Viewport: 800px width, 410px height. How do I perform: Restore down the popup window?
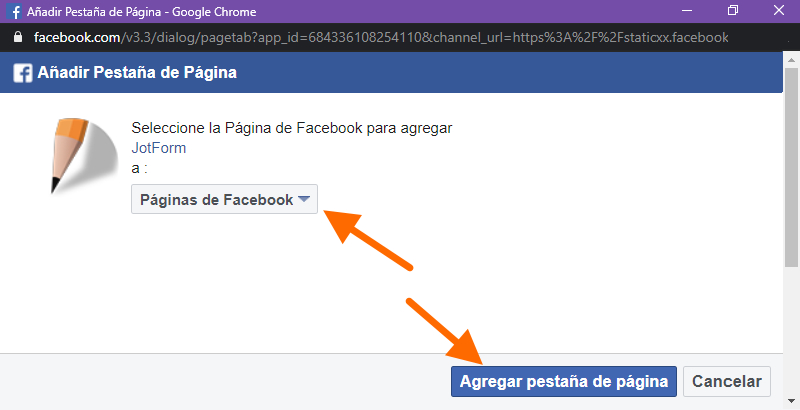click(x=733, y=11)
